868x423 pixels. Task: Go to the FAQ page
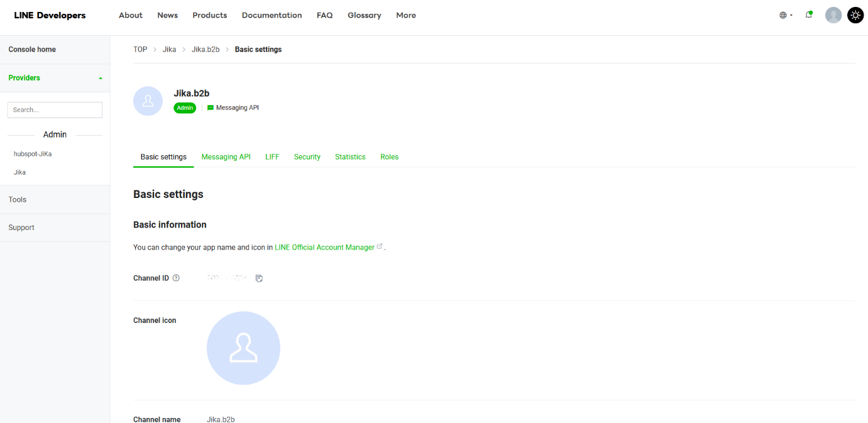click(x=325, y=15)
